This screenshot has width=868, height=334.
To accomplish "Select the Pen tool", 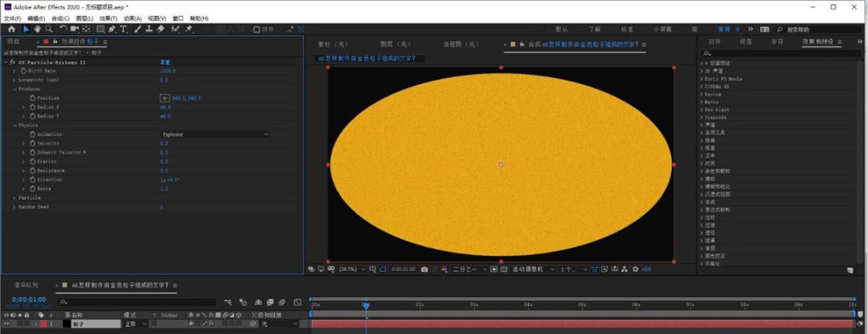I will (x=112, y=29).
